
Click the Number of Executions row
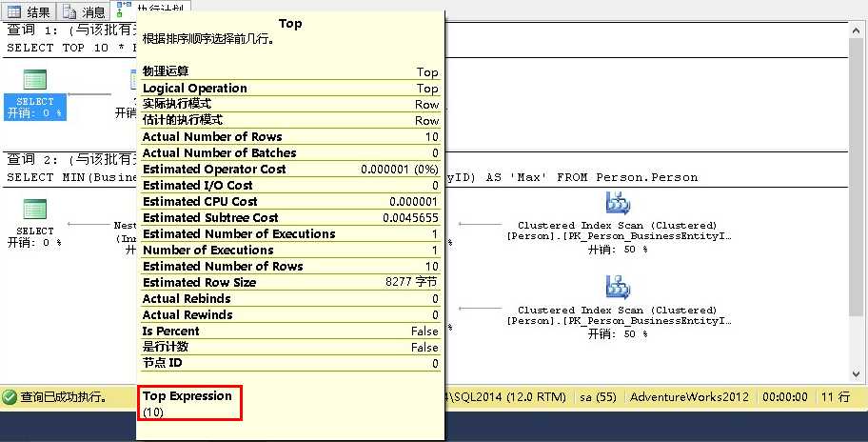[290, 251]
